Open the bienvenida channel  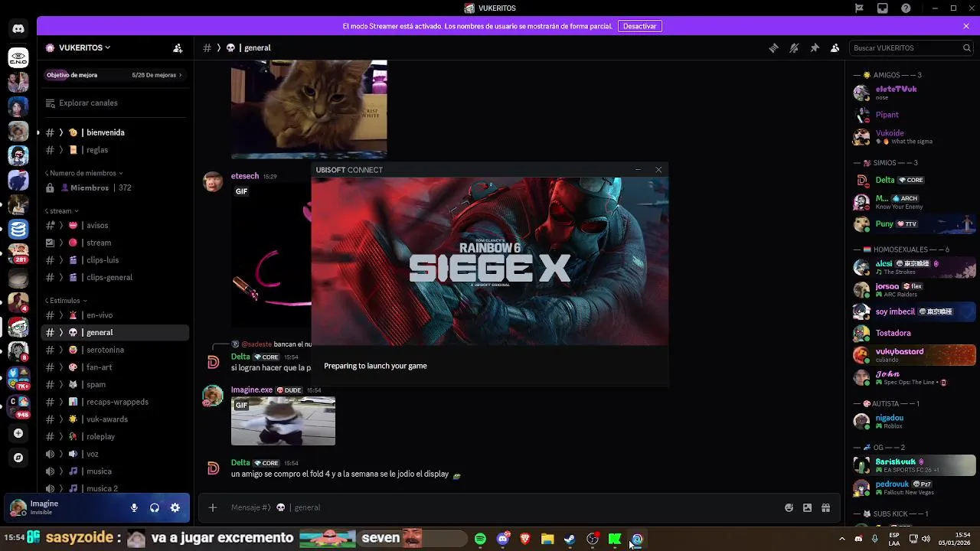[115, 132]
